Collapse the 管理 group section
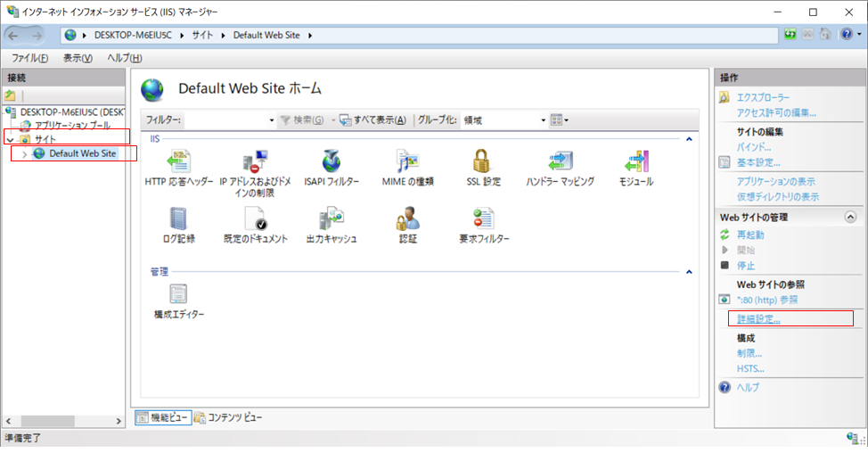Image resolution: width=868 pixels, height=453 pixels. pyautogui.click(x=689, y=272)
